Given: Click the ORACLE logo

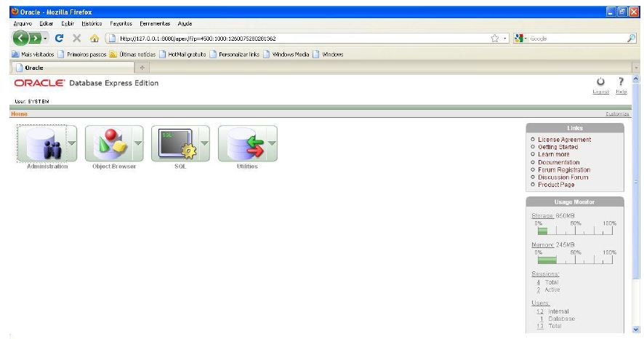Looking at the screenshot, I should coord(39,83).
